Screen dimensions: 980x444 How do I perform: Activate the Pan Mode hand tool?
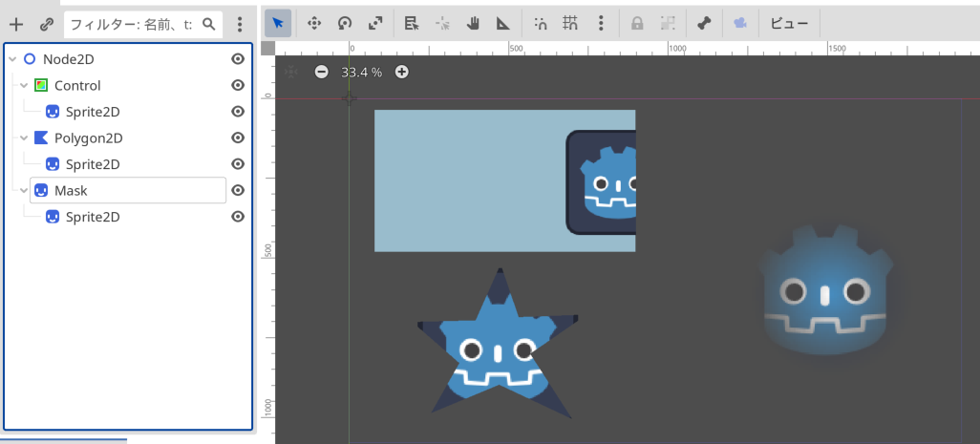click(473, 24)
